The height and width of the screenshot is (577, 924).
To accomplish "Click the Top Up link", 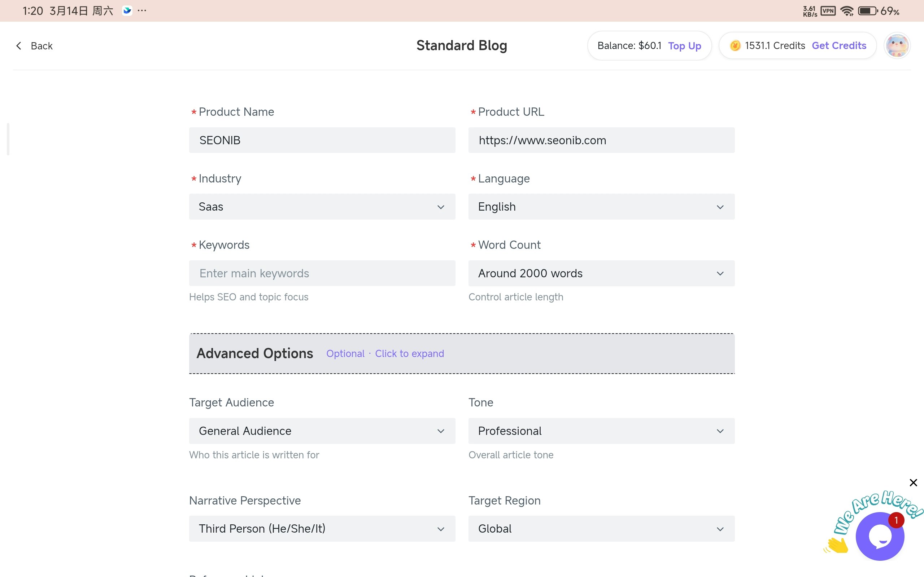I will pos(684,46).
